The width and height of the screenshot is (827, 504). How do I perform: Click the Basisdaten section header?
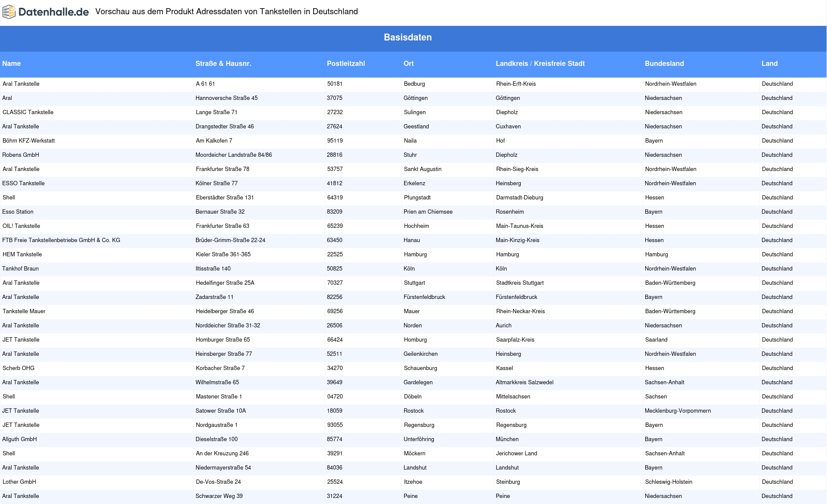(408, 37)
